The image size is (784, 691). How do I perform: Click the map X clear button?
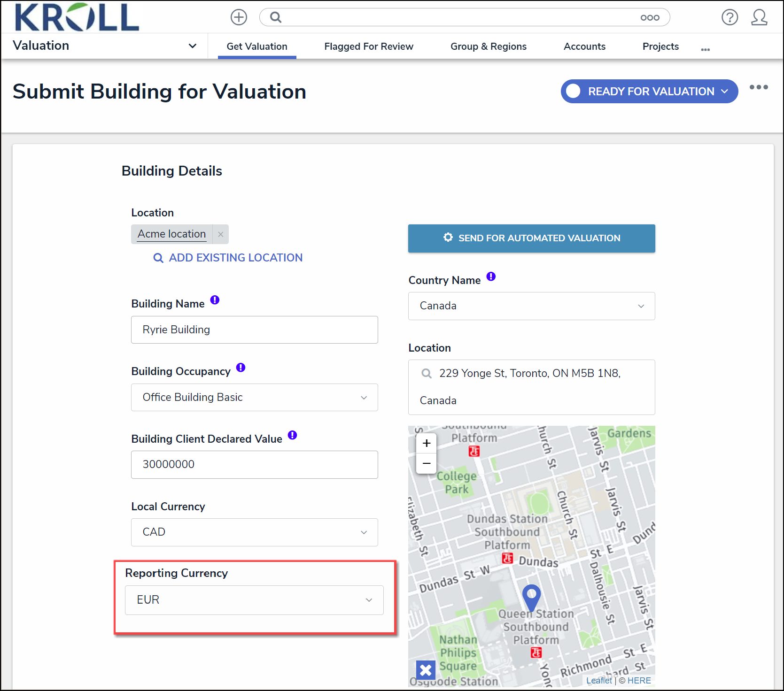(426, 670)
